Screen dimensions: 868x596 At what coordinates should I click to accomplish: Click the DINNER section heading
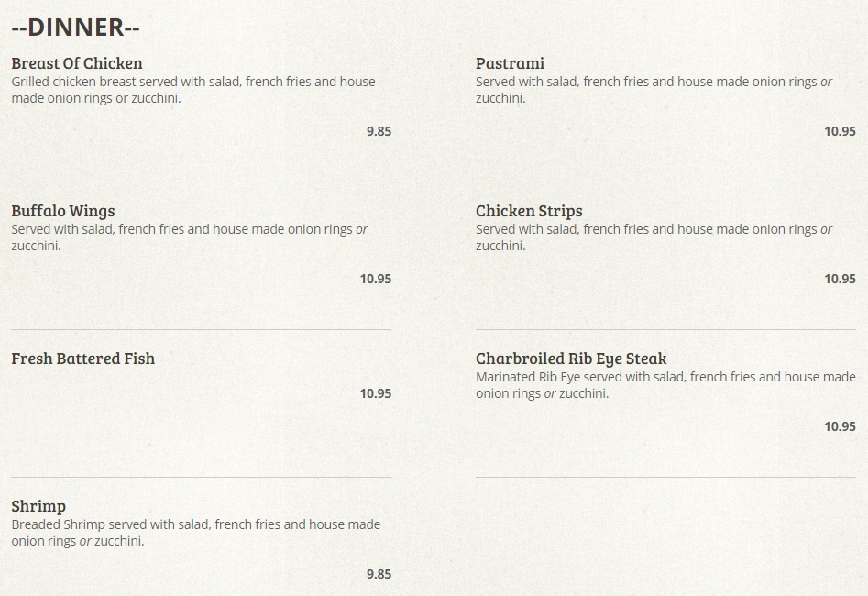(75, 28)
